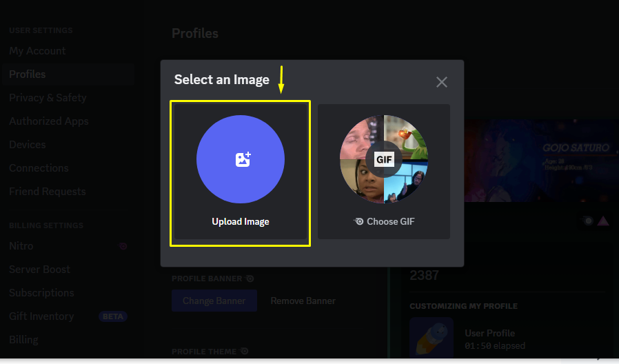Click the Nitro icon beside Nitro entry

pyautogui.click(x=123, y=246)
